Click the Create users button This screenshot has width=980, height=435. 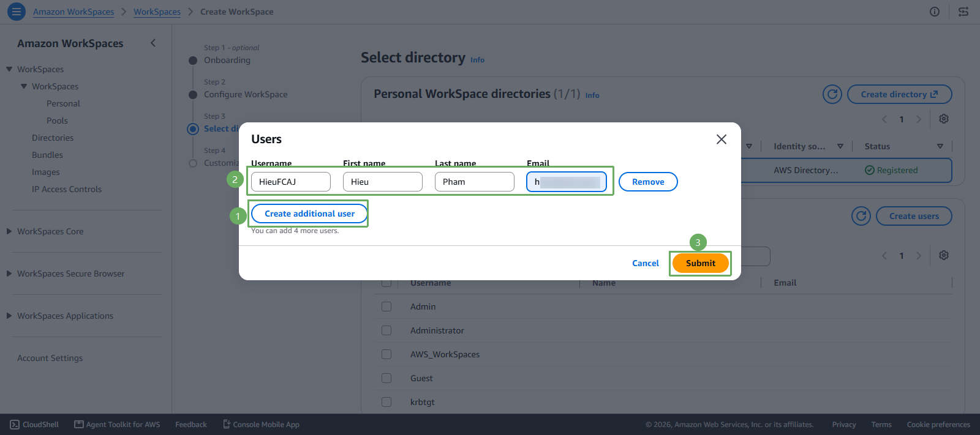914,216
